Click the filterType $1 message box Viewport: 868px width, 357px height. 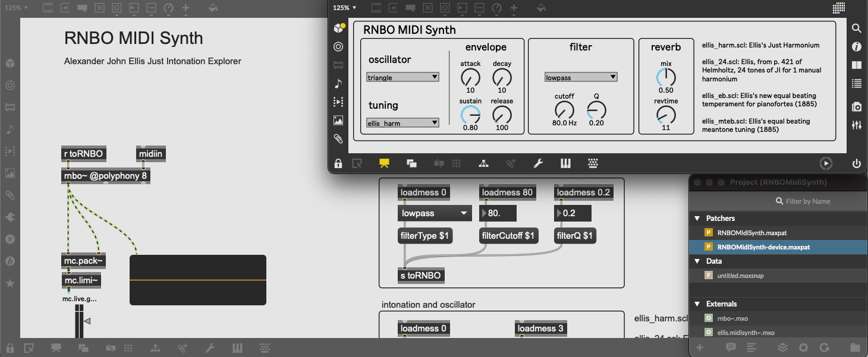point(425,235)
